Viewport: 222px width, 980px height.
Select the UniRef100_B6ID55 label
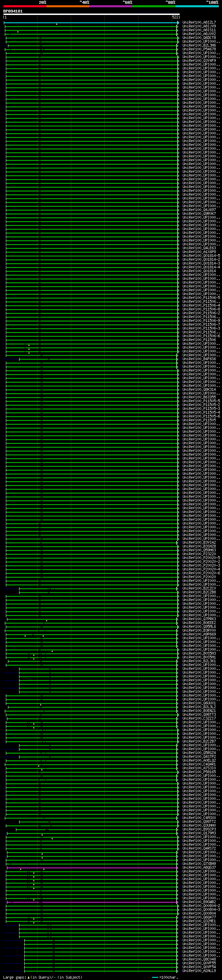tap(199, 397)
